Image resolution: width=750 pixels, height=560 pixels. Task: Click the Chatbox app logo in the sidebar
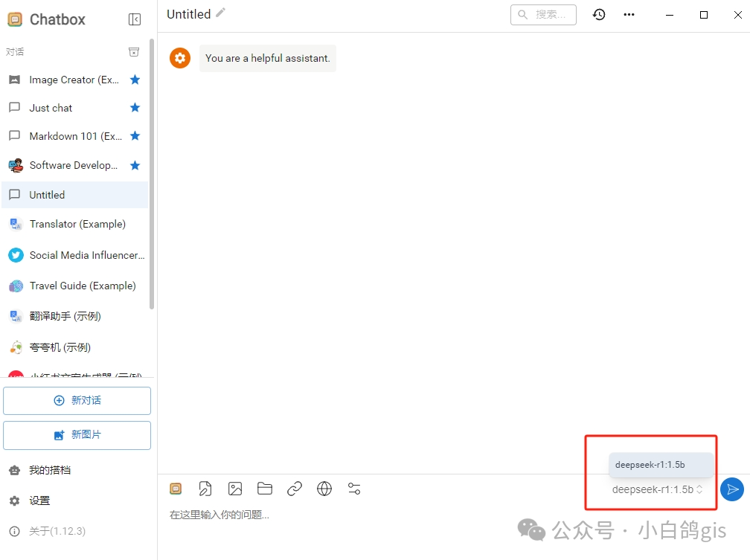click(16, 19)
